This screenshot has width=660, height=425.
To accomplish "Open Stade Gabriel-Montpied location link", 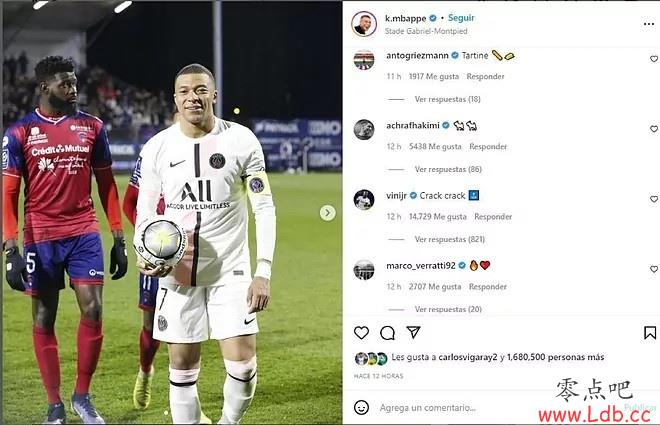I will click(426, 31).
